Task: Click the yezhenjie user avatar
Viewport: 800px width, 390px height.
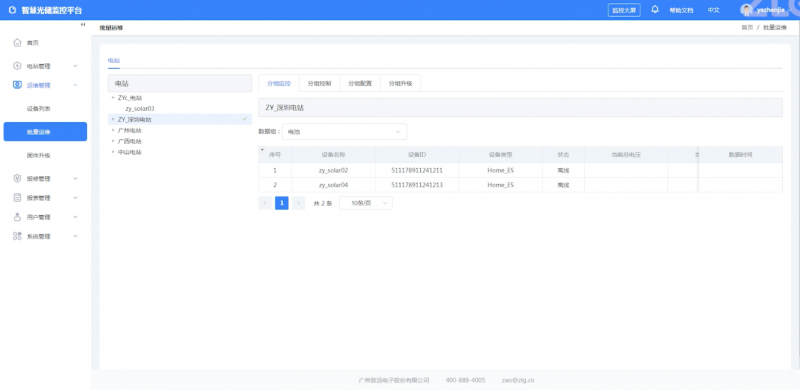Action: pos(746,10)
